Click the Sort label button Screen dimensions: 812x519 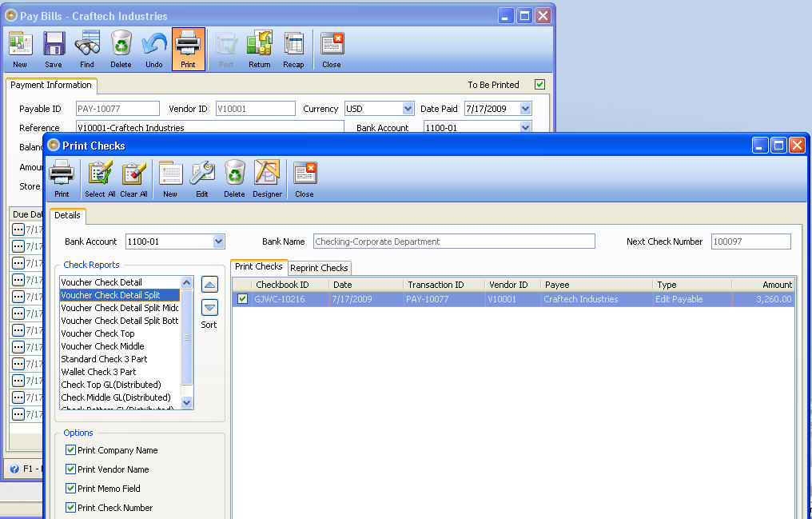(209, 325)
